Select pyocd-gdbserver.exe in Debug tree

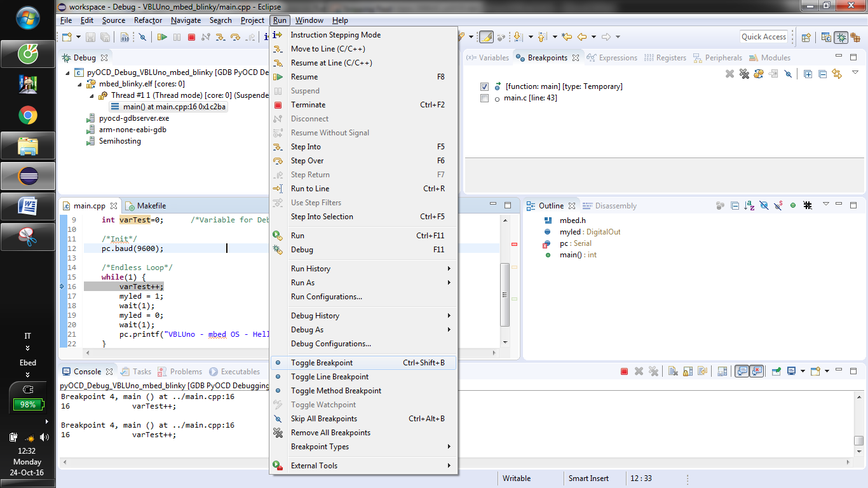[129, 118]
